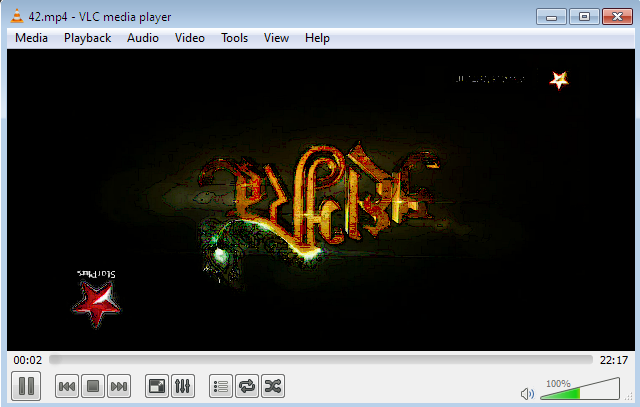Click the window resize grip corner

(x=629, y=396)
